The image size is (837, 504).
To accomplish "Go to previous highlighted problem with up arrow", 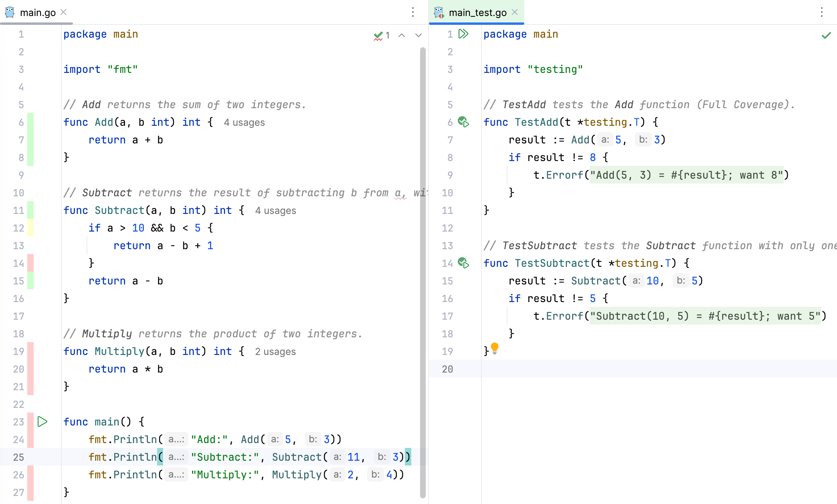I will (x=401, y=35).
